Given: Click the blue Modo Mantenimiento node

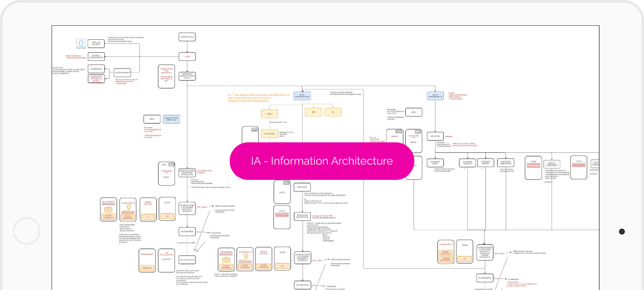Looking at the screenshot, I should point(435,95).
